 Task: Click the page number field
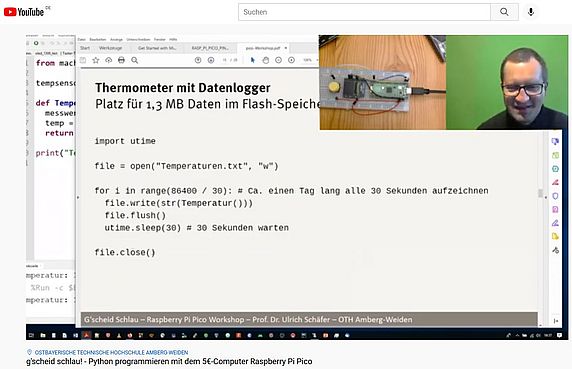[225, 60]
